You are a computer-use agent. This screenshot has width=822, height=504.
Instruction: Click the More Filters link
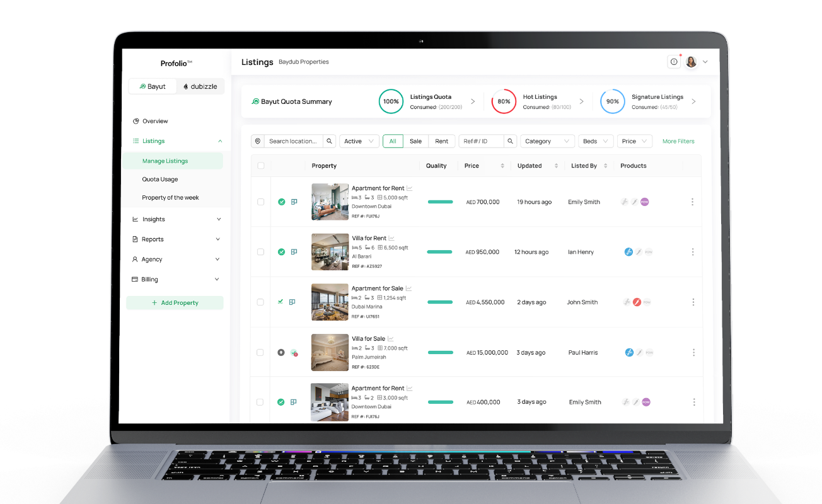[678, 141]
